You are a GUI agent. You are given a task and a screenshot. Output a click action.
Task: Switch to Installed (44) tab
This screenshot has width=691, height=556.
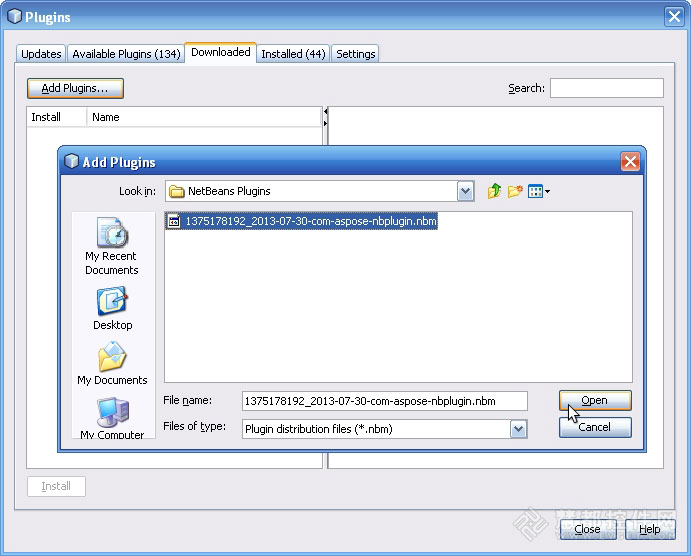pos(293,54)
